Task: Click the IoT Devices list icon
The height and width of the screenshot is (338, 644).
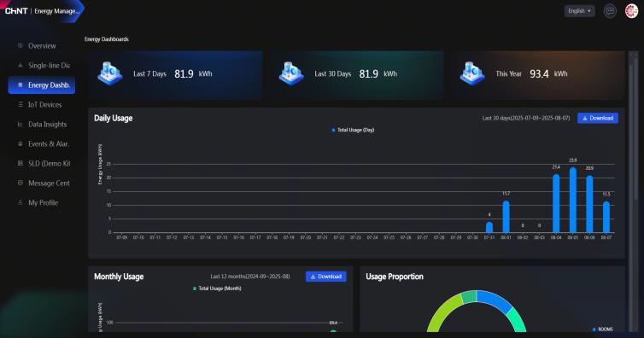Action: 20,105
